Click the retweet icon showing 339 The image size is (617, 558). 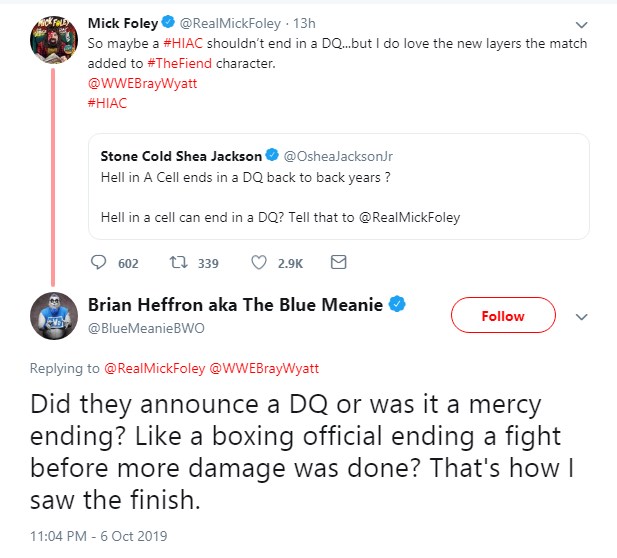pos(181,263)
